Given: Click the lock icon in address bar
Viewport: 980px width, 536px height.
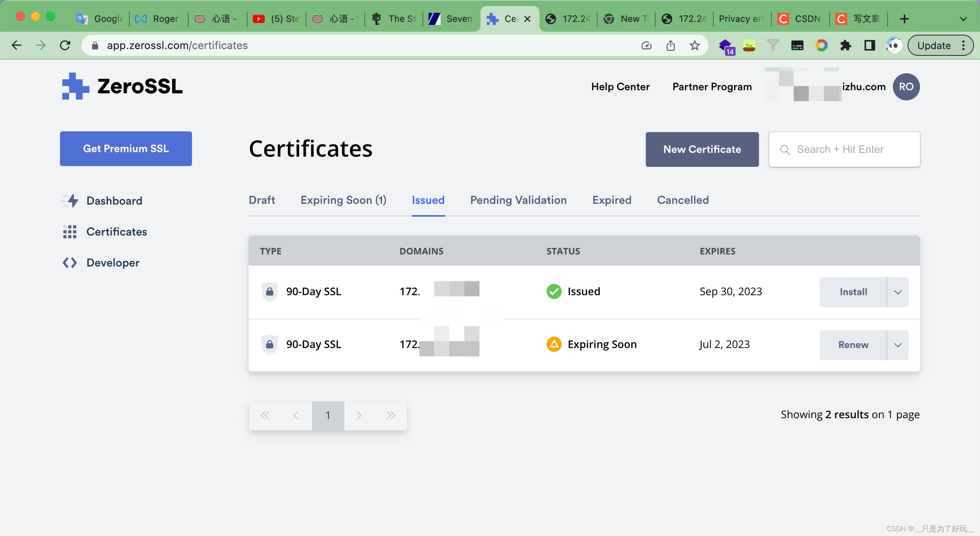Looking at the screenshot, I should point(95,46).
